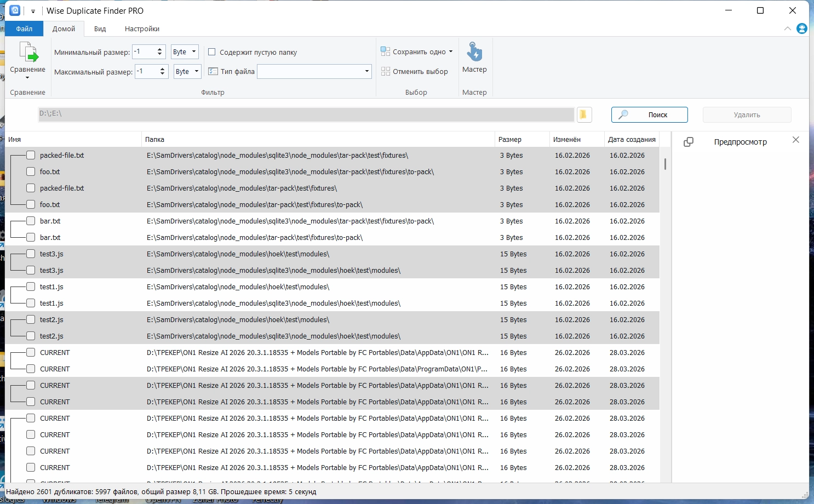Collapse the ribbon with the chevron
The image size is (814, 504).
[788, 28]
